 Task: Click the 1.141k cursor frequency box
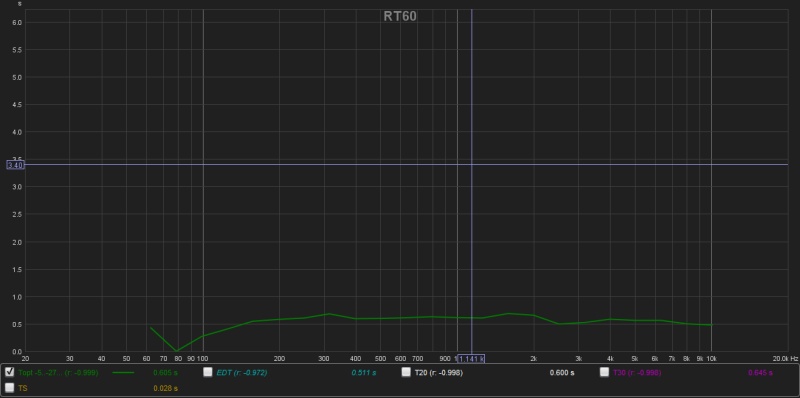471,359
